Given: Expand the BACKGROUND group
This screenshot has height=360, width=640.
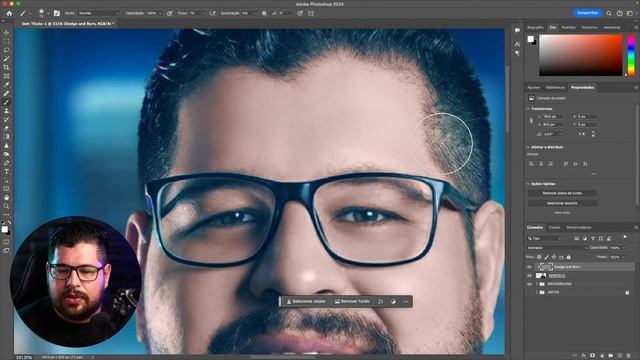Looking at the screenshot, I should pyautogui.click(x=537, y=284).
